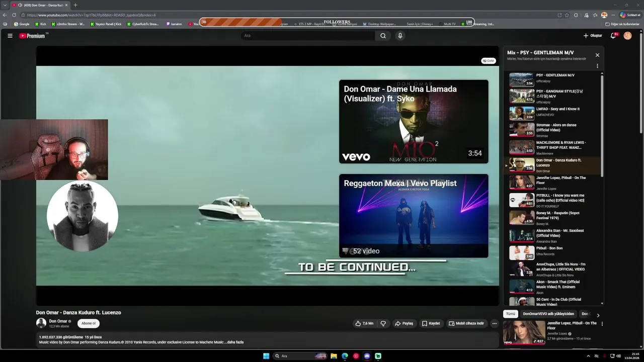
Task: Click the page's main vertical scrollbar
Action: (x=640, y=83)
